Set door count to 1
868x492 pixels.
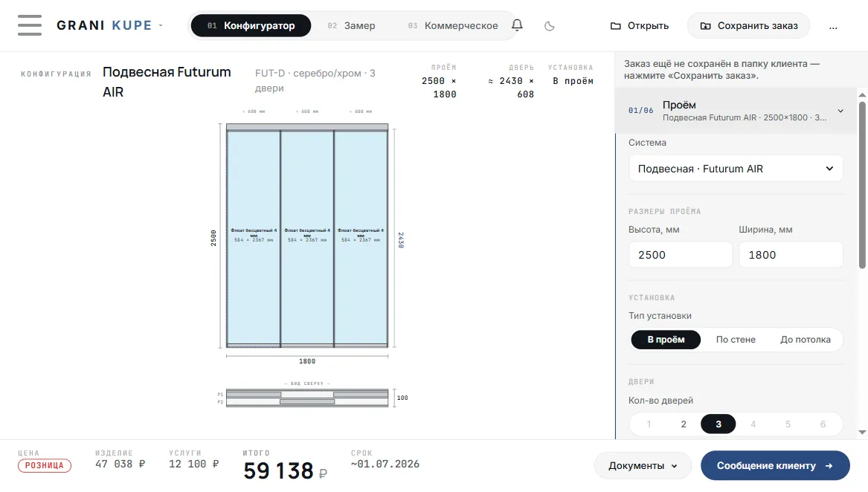649,424
